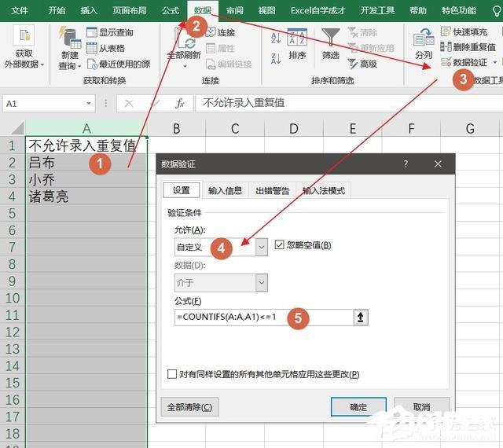Sort descending with Z-A icon

coord(276,59)
